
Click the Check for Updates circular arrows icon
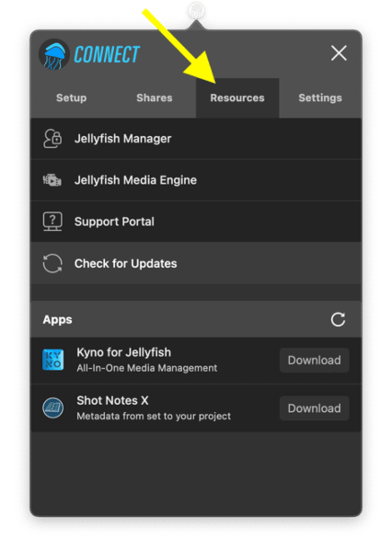pos(52,263)
